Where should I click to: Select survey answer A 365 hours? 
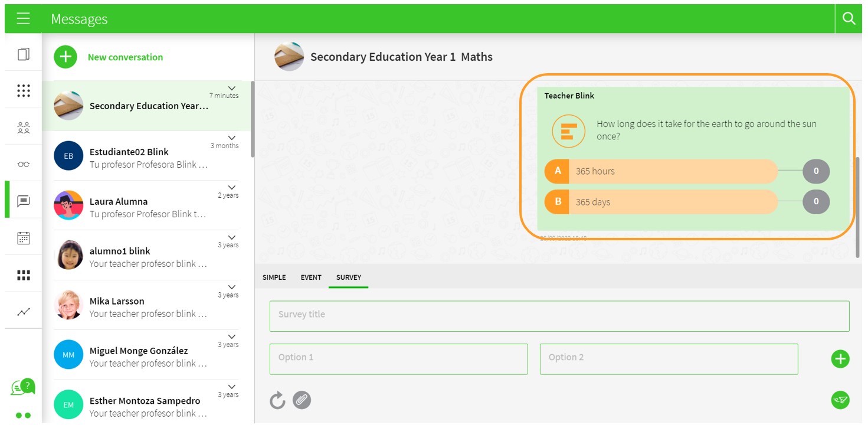pyautogui.click(x=661, y=171)
